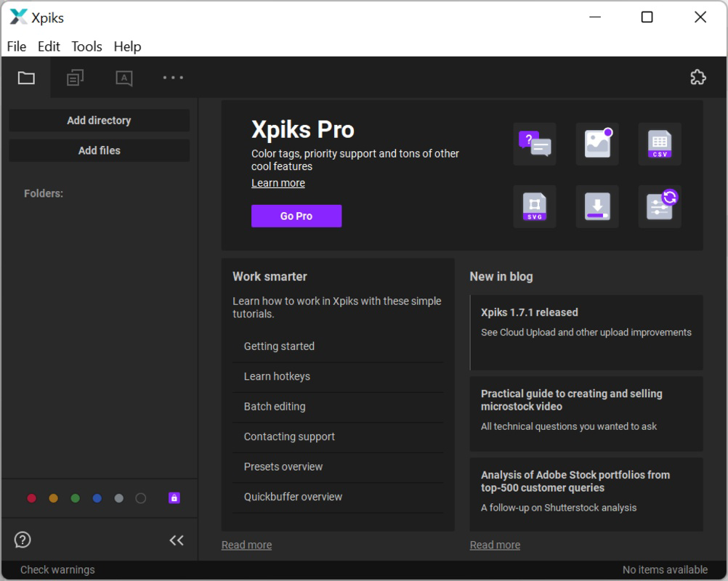Click Check warnings in status bar
The width and height of the screenshot is (728, 581).
[57, 570]
